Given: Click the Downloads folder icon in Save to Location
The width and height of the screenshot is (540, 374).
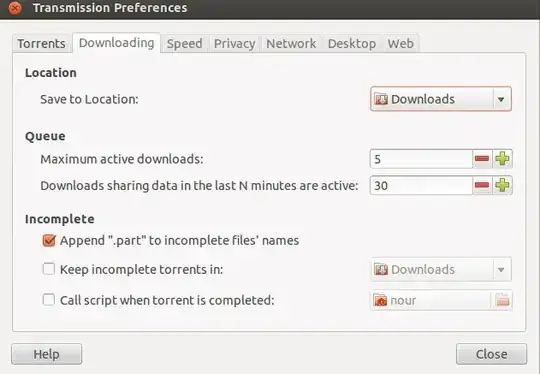Looking at the screenshot, I should point(381,99).
